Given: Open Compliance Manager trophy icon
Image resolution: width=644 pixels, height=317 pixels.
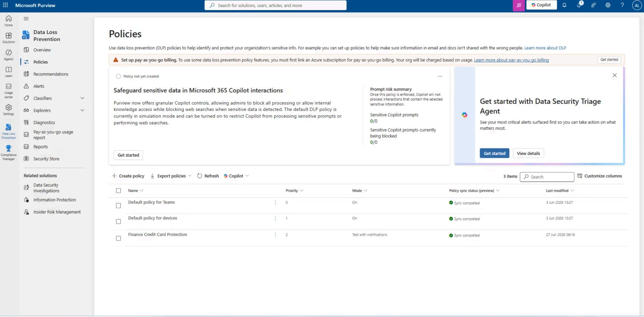Looking at the screenshot, I should (x=8, y=153).
